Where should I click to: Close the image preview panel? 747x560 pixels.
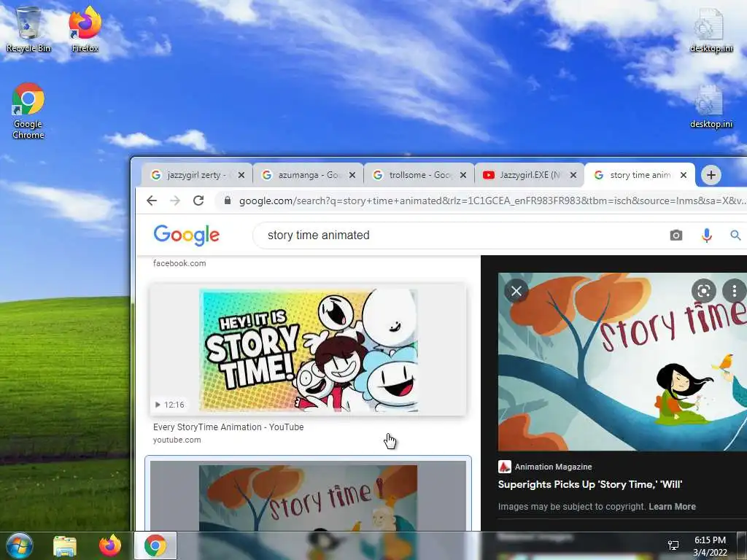516,291
